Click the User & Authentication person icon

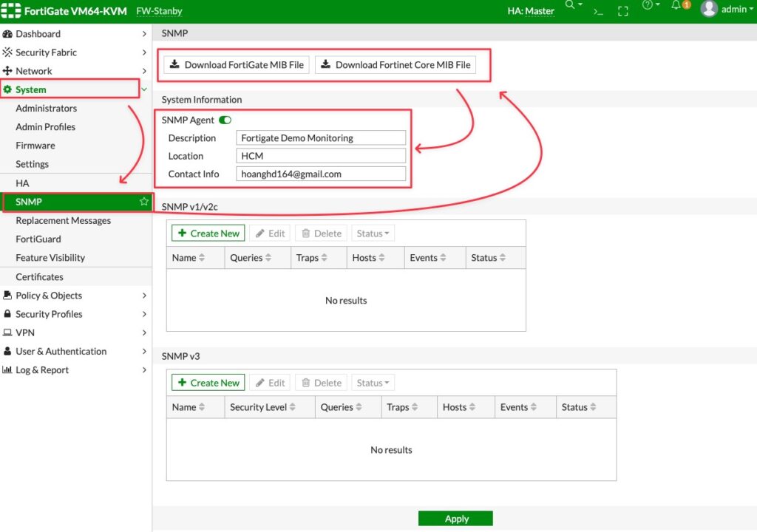click(7, 351)
